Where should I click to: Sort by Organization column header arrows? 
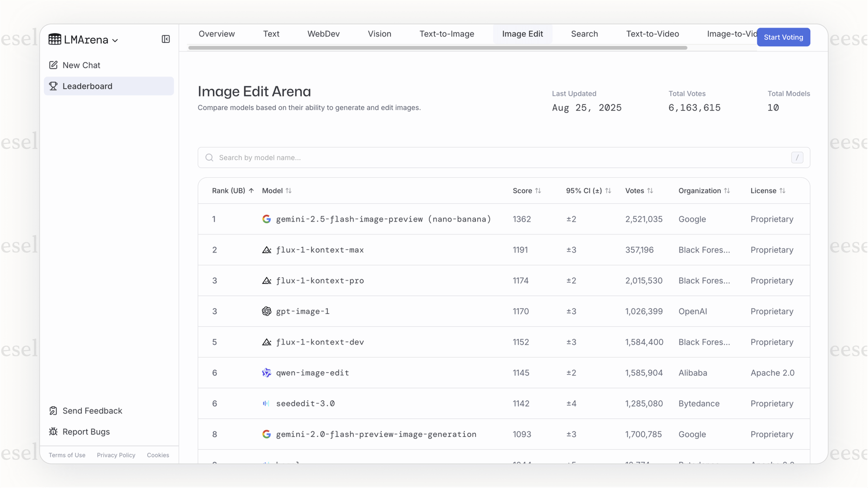click(x=727, y=191)
